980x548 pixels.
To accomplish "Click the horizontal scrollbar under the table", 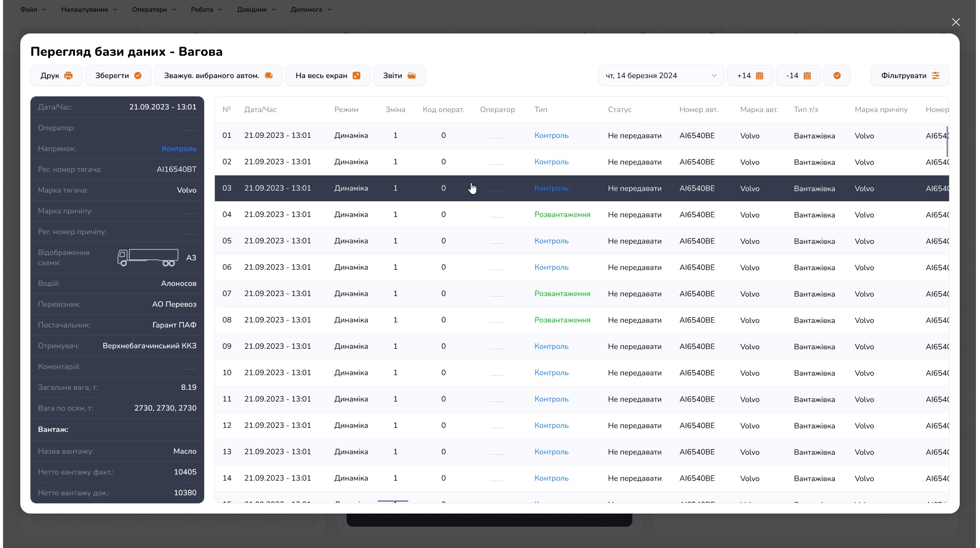I will pos(393,501).
